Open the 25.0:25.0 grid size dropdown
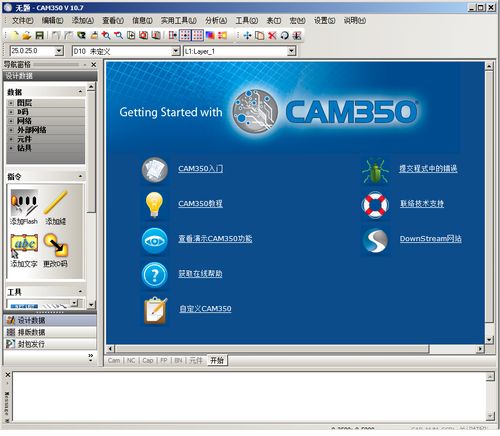 coord(59,51)
